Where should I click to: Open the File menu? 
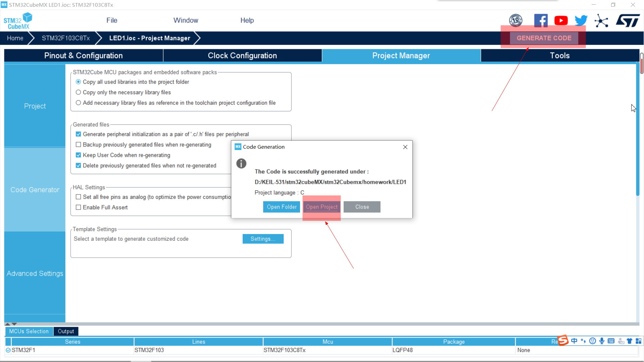[x=112, y=20]
